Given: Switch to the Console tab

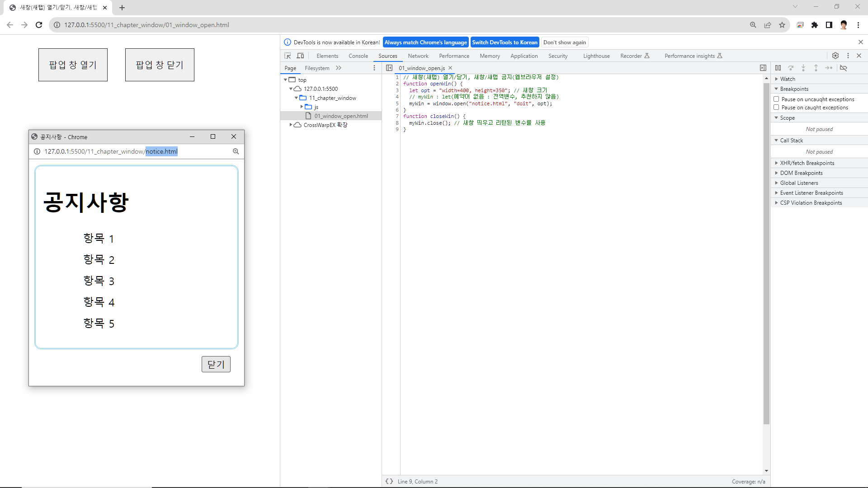Looking at the screenshot, I should [x=358, y=56].
